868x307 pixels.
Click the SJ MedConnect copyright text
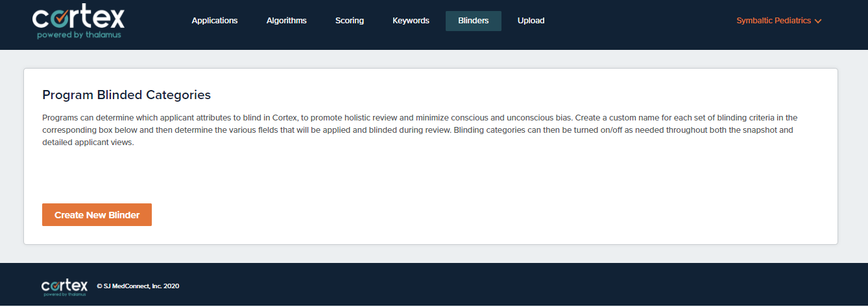coord(138,286)
